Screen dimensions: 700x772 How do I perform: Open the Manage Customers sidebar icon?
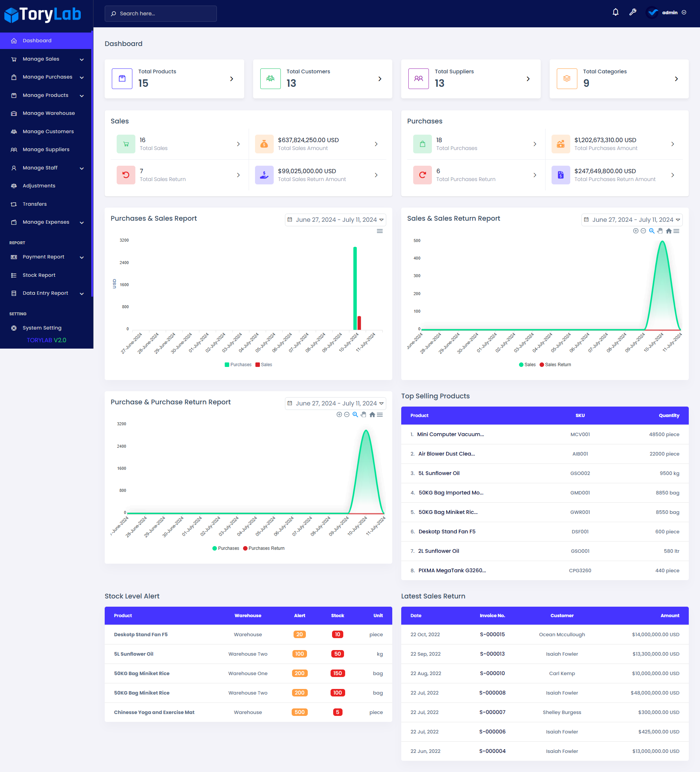[x=14, y=131]
